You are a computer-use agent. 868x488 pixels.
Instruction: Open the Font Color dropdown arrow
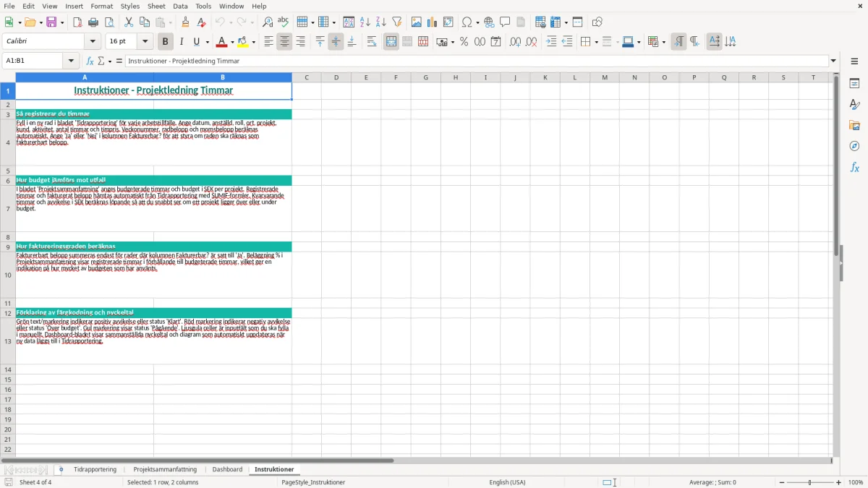pos(232,42)
